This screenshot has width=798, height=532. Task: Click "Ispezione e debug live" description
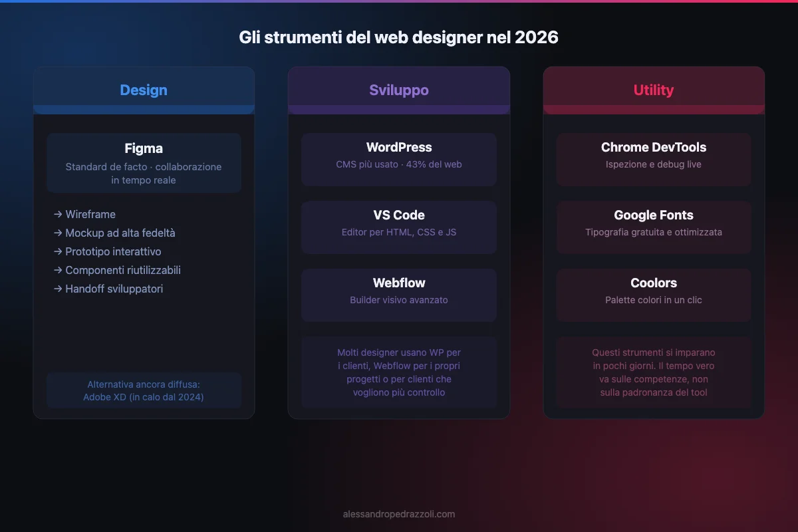654,164
